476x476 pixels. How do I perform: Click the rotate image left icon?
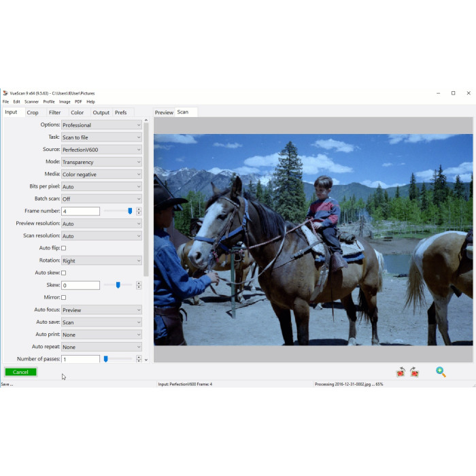coord(401,372)
